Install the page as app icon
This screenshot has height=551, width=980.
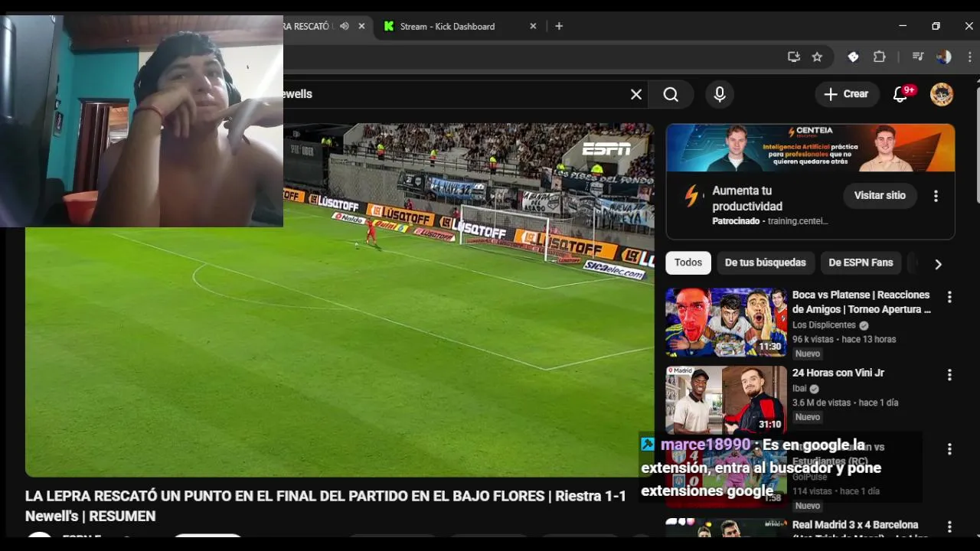[794, 57]
